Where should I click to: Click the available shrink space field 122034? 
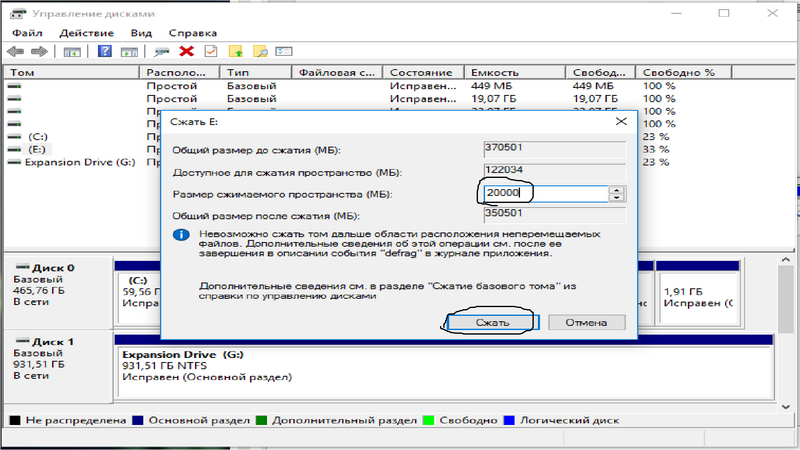[555, 171]
